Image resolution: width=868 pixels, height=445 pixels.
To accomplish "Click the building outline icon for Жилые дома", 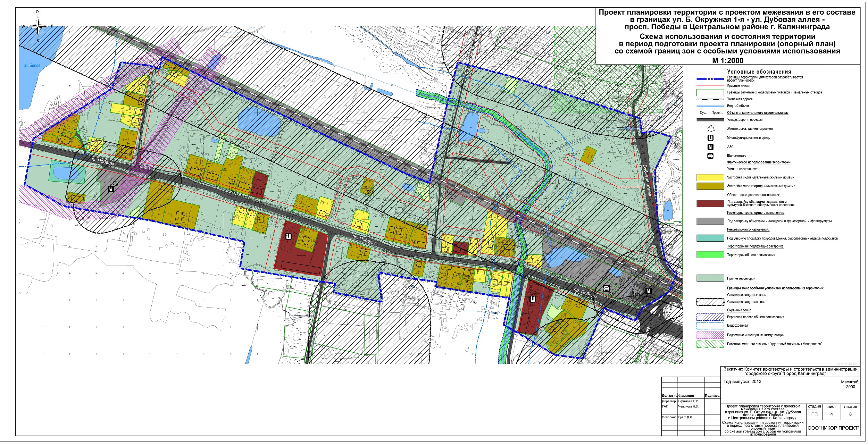I will pyautogui.click(x=710, y=129).
